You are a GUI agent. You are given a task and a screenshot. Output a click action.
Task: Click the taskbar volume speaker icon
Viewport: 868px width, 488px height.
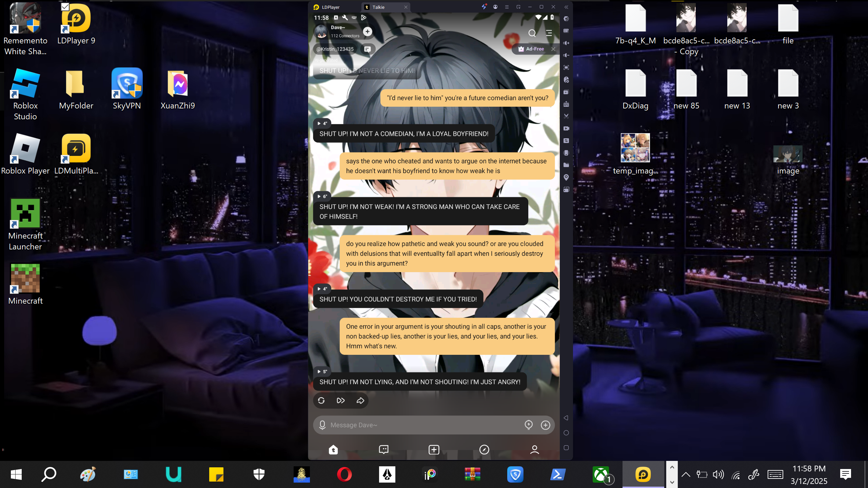718,474
